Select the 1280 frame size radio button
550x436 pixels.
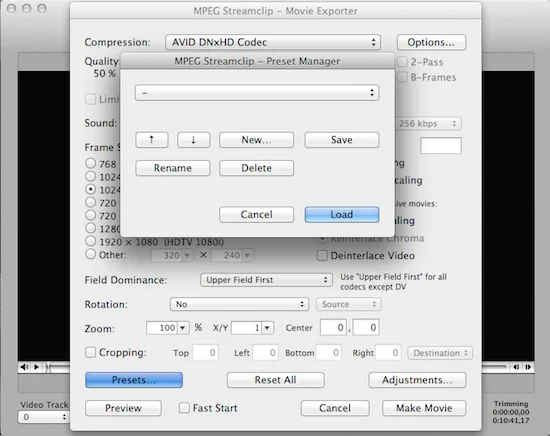90,228
